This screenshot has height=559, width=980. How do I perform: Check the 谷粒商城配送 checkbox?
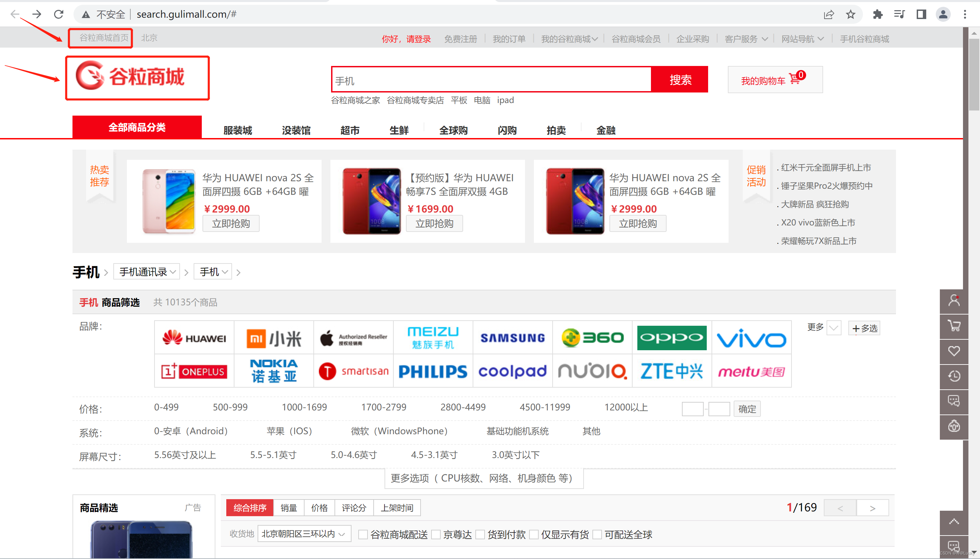363,535
